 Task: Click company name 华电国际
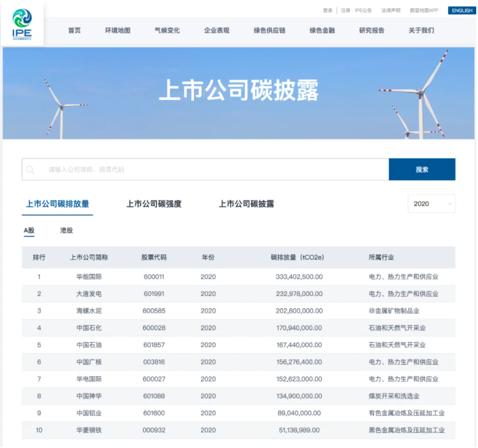89,379
